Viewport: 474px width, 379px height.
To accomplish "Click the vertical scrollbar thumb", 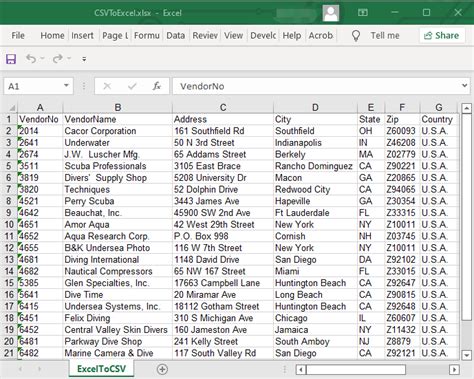I will click(466, 217).
